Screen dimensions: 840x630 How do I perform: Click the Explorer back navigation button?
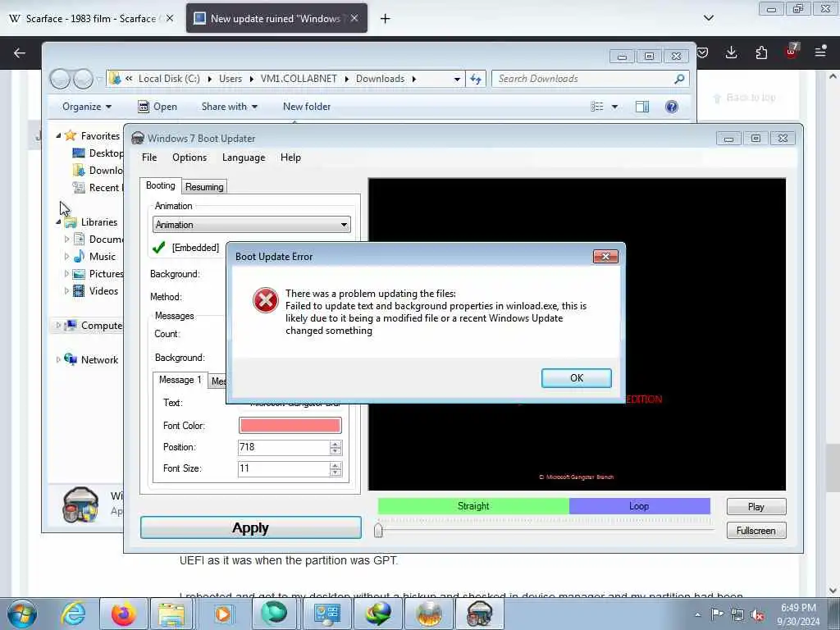[x=60, y=80]
